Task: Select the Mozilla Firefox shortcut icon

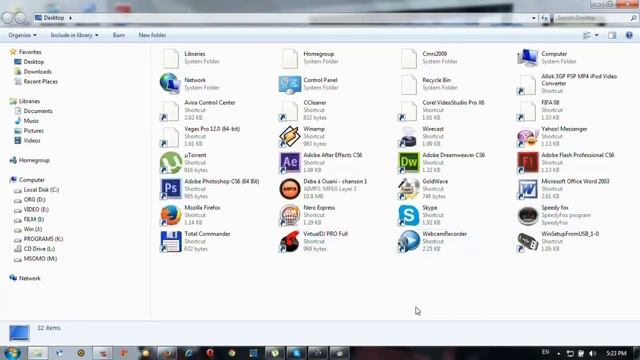Action: point(170,215)
